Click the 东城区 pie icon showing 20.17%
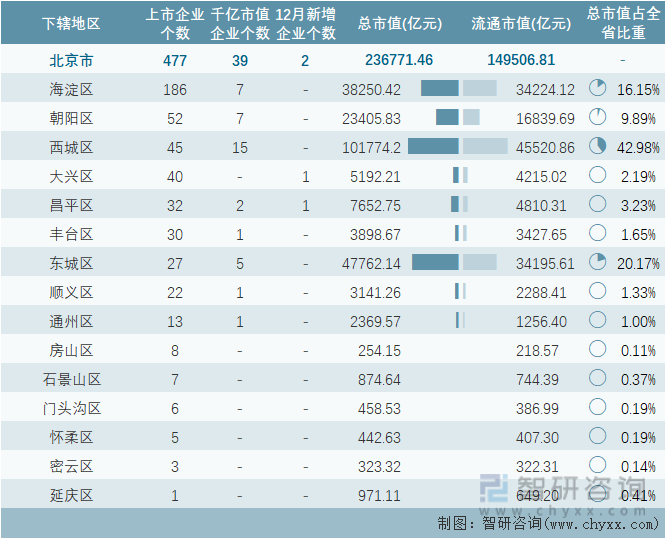The image size is (665, 538). [598, 262]
